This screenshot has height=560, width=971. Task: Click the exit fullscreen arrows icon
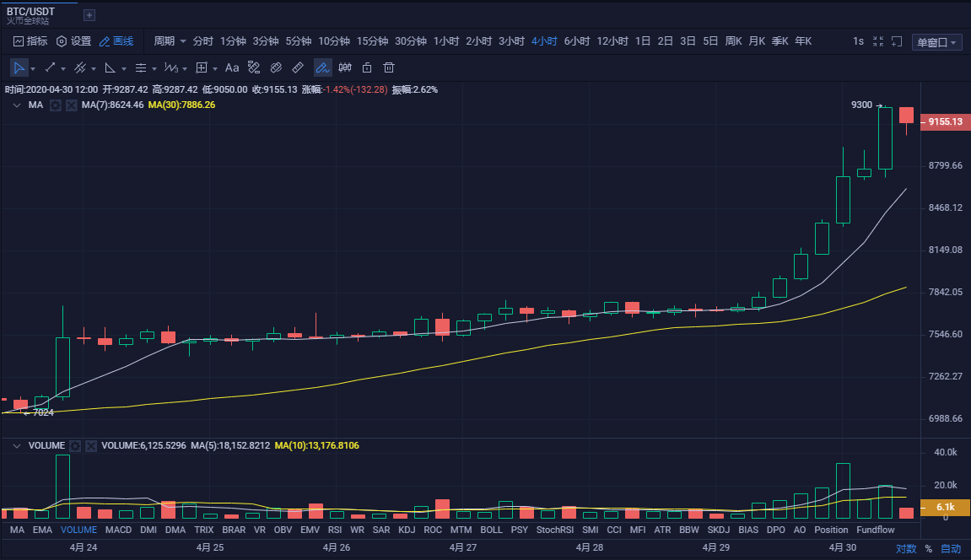tap(878, 41)
